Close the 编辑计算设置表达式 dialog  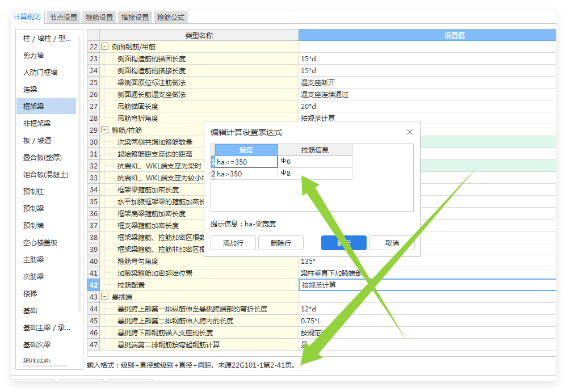pyautogui.click(x=409, y=132)
